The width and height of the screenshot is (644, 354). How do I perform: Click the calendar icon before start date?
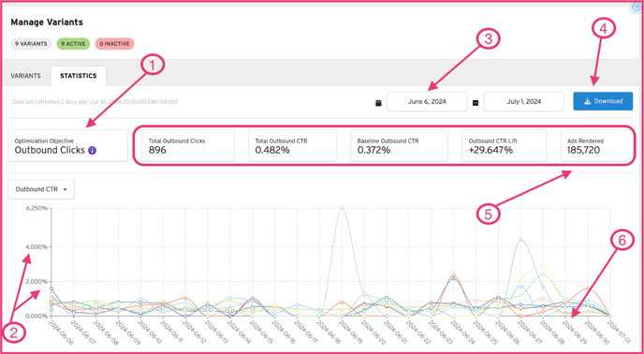(379, 103)
